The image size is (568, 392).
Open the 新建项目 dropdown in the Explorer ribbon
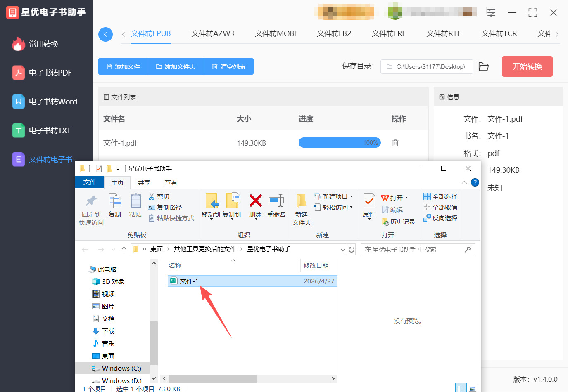(333, 196)
